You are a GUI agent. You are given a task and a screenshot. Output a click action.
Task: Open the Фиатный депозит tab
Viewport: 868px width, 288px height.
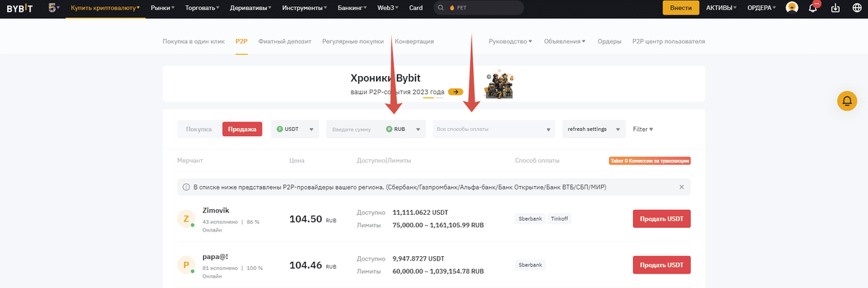285,41
